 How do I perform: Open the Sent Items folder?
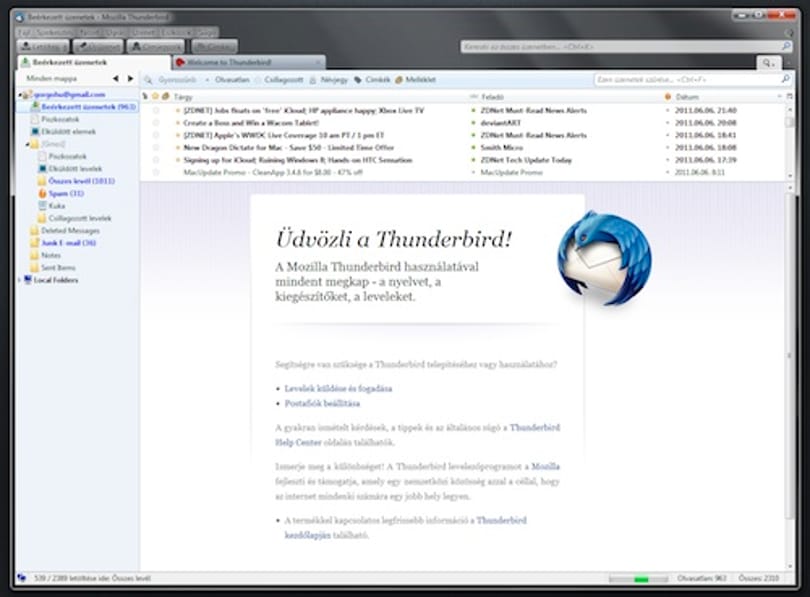pyautogui.click(x=53, y=268)
